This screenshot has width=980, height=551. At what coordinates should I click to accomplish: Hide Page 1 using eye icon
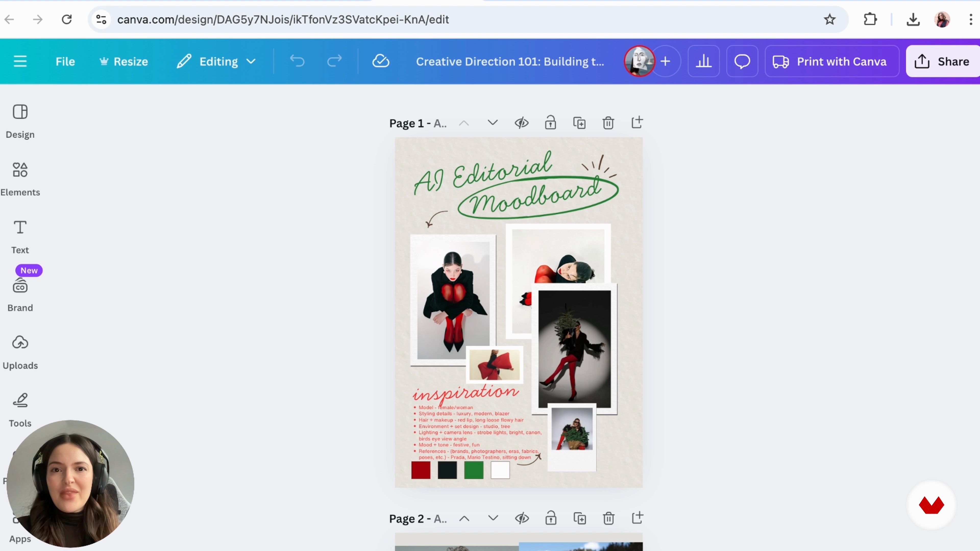tap(522, 123)
